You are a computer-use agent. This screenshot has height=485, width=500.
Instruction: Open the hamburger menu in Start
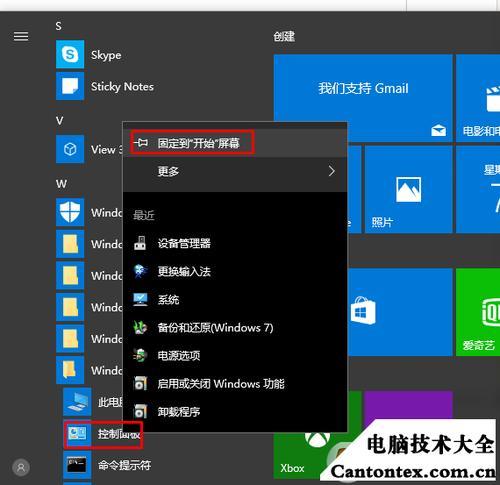tap(21, 36)
